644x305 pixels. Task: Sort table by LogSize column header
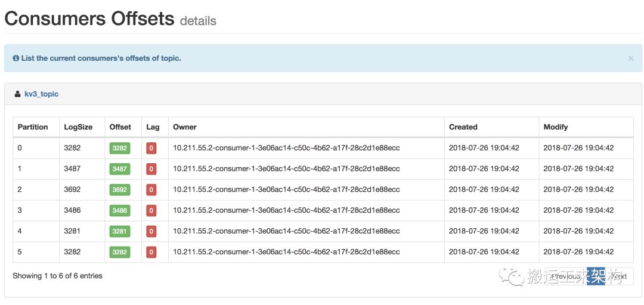(78, 127)
